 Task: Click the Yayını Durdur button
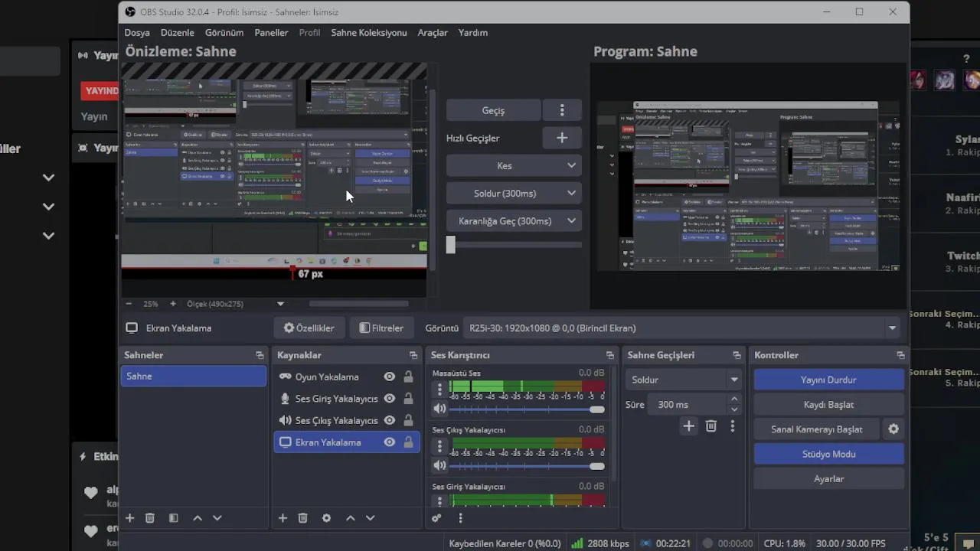tap(828, 380)
